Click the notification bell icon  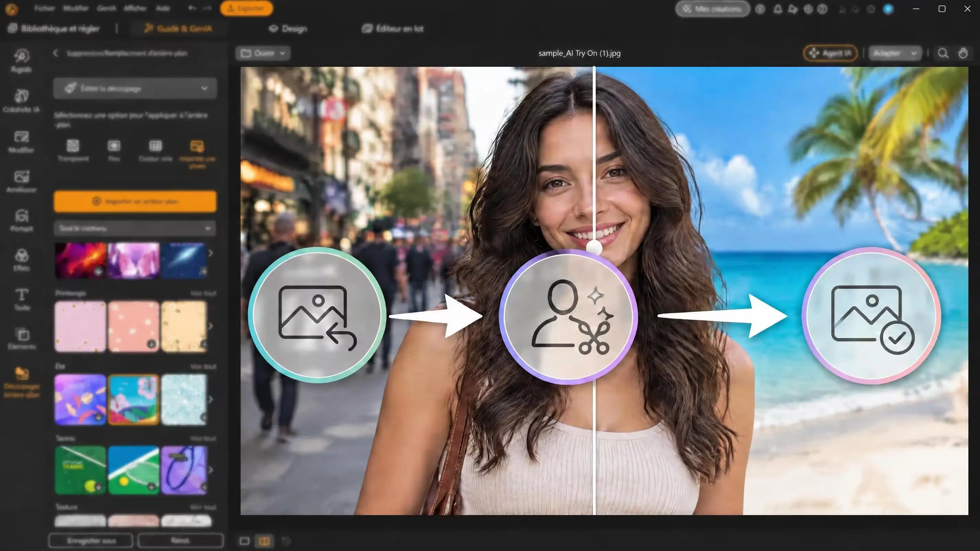click(x=778, y=9)
